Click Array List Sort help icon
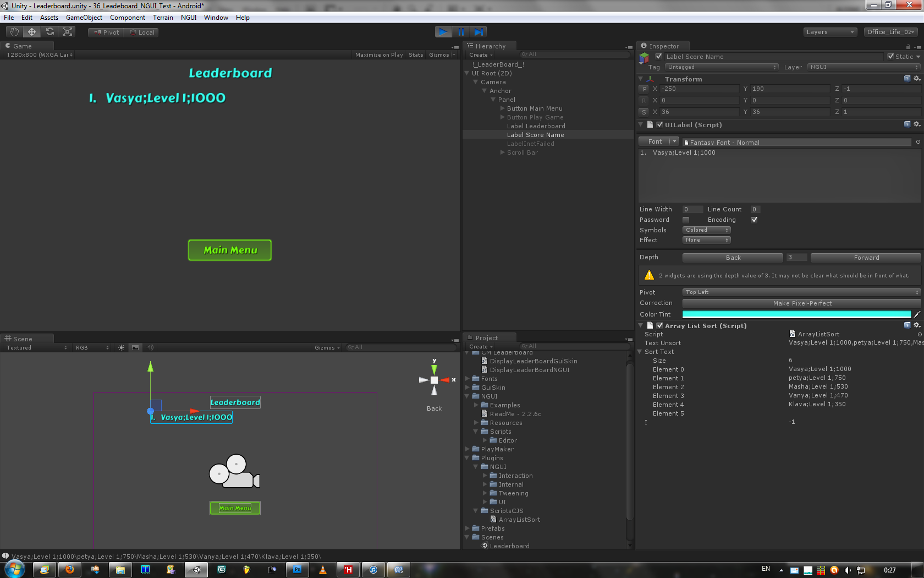This screenshot has width=924, height=578. coord(907,325)
